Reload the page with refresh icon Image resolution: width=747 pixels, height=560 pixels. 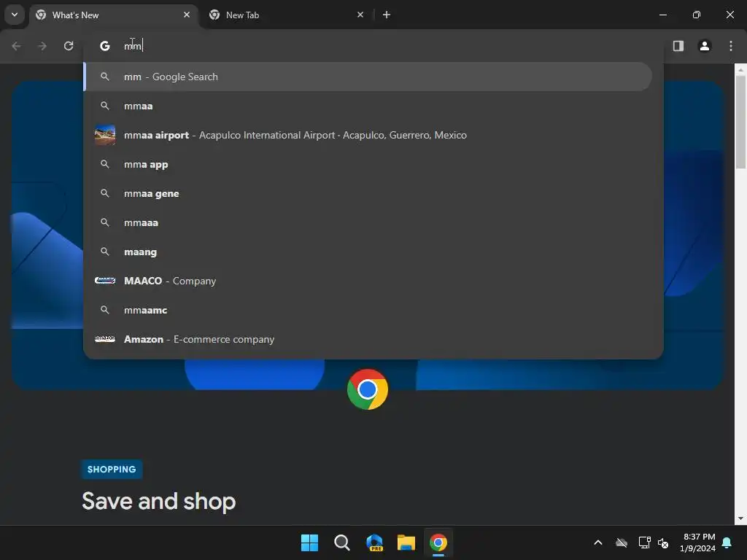tap(69, 46)
